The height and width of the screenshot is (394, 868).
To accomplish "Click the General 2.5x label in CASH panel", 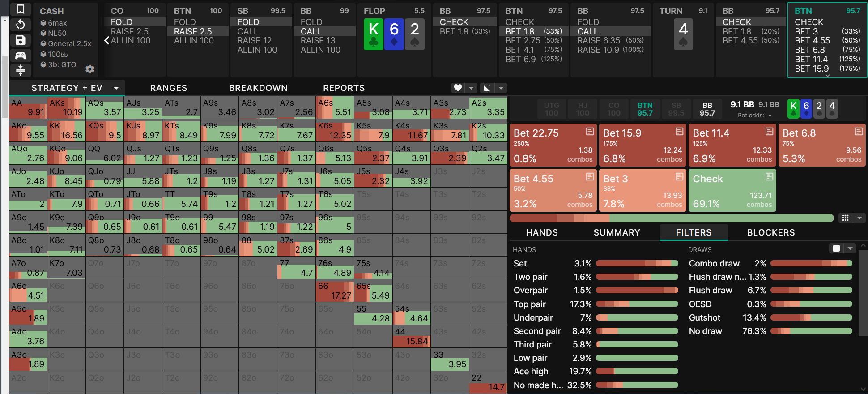I will tap(69, 43).
